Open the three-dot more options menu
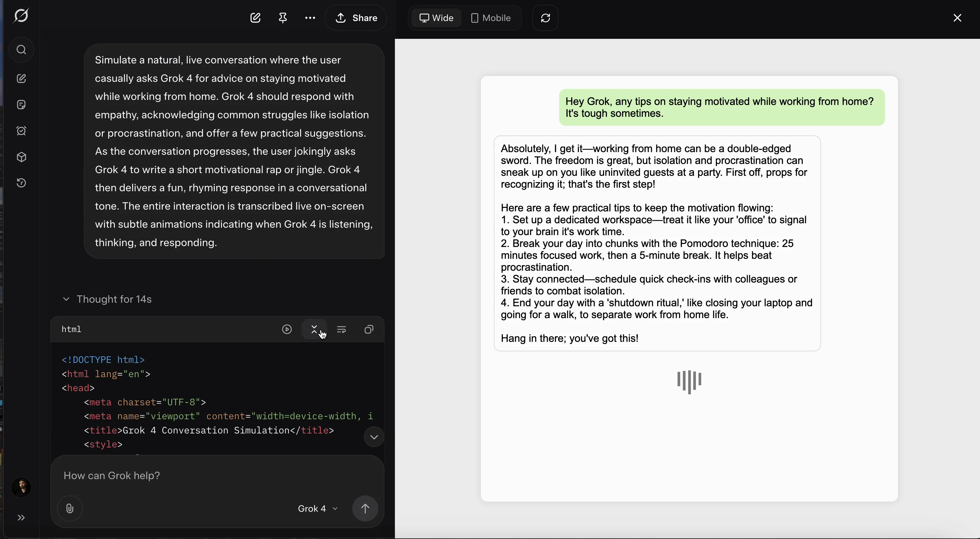 click(x=310, y=18)
